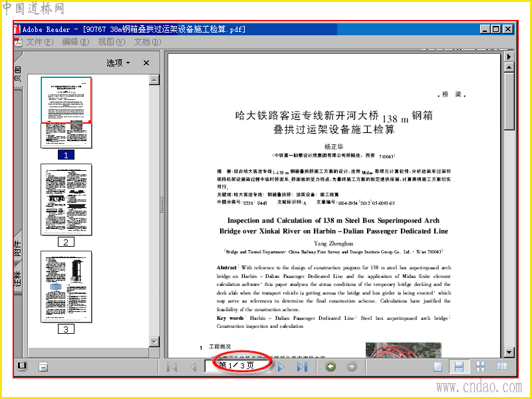Expand toolbar overflow arrow at top right
532x399 pixels.
coord(509,57)
